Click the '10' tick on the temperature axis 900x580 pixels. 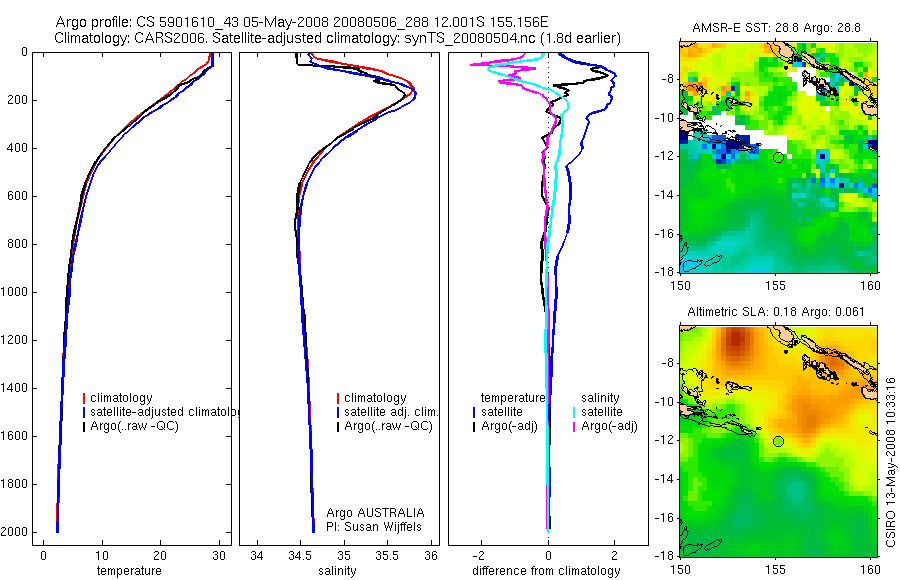[x=102, y=556]
